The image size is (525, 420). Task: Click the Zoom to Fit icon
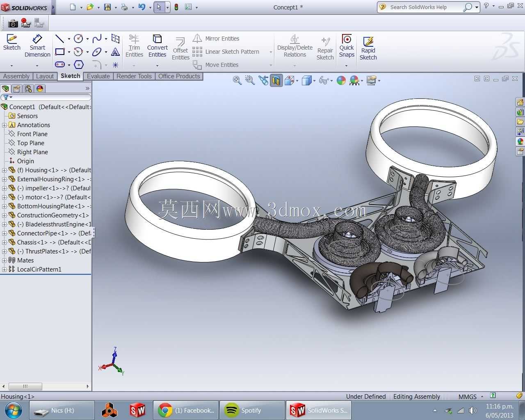pyautogui.click(x=237, y=80)
